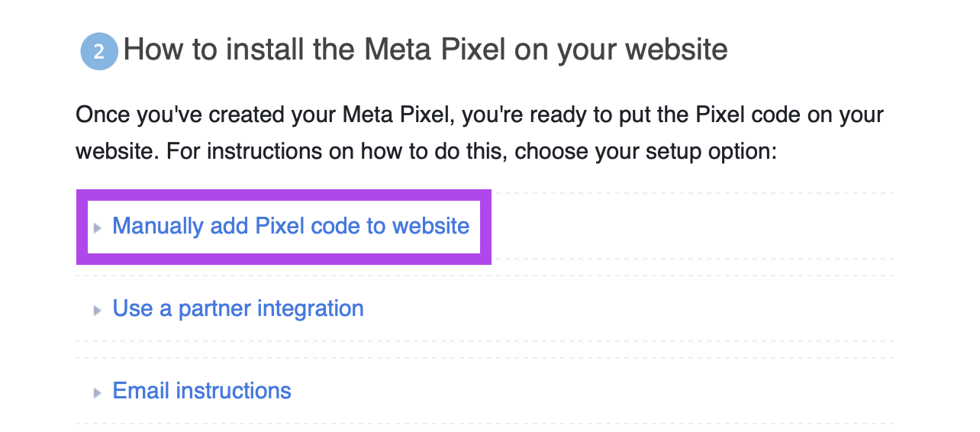Click the words Meta Pixel in heading

(434, 50)
